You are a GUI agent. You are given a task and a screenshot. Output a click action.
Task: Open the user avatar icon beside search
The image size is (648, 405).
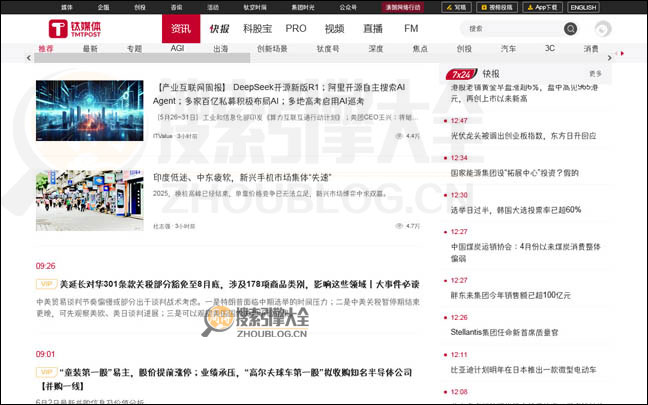[x=603, y=29]
